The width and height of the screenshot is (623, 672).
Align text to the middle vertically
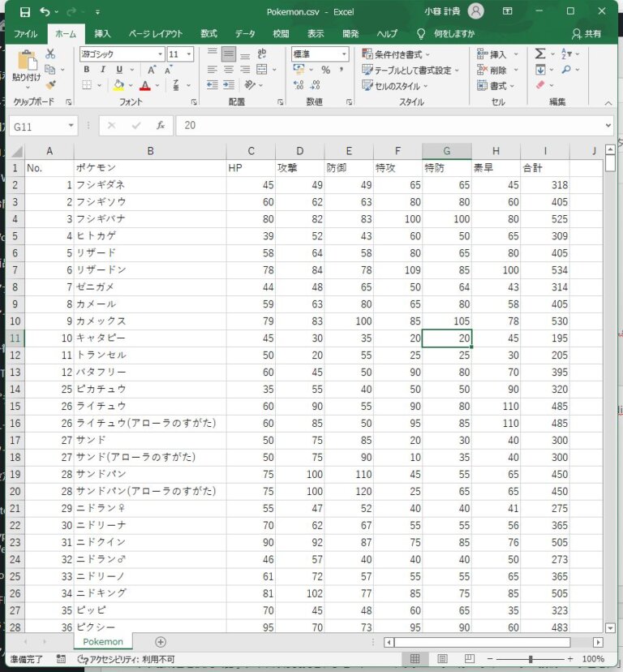(229, 54)
